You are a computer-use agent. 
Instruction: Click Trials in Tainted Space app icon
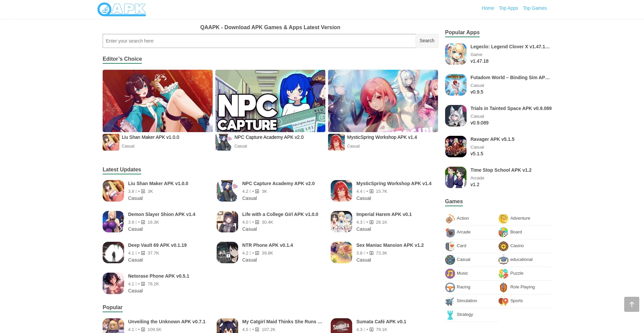pyautogui.click(x=455, y=116)
